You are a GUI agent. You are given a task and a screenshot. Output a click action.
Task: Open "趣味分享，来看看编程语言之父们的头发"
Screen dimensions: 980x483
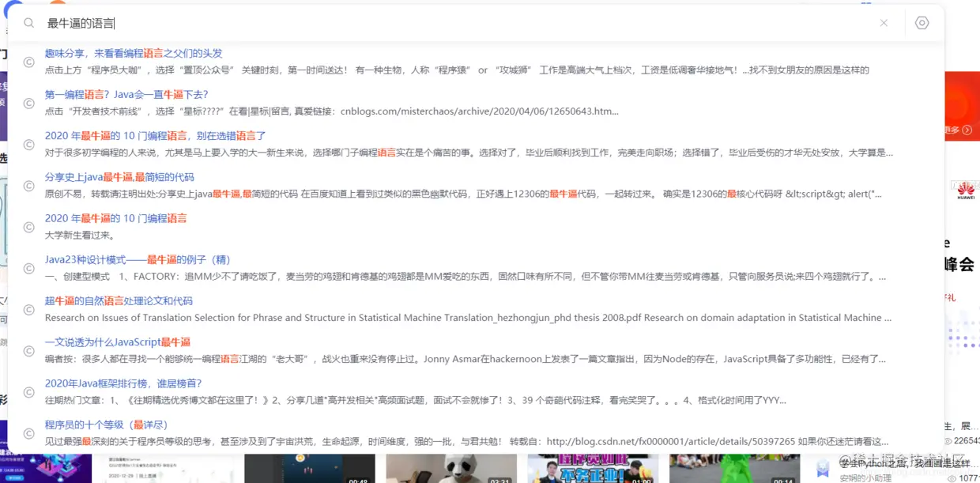pyautogui.click(x=136, y=53)
